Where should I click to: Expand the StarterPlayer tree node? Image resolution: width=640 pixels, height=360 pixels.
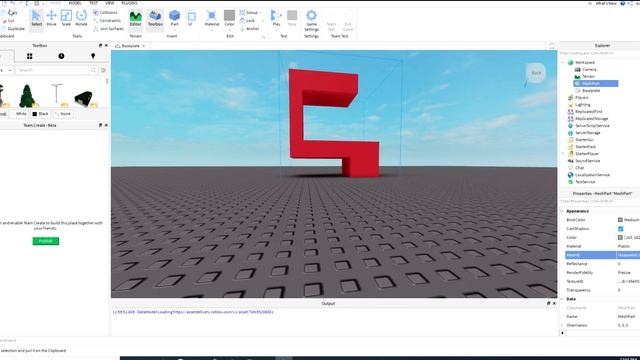click(x=563, y=154)
